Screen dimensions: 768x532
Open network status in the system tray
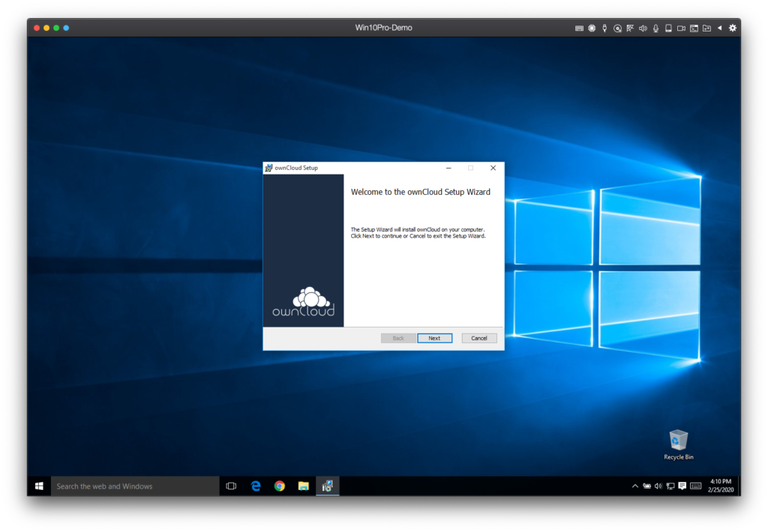click(670, 486)
